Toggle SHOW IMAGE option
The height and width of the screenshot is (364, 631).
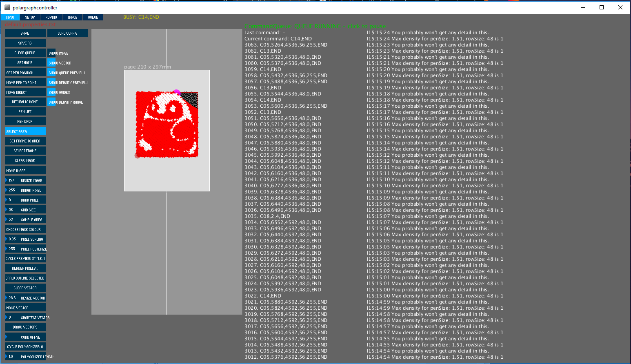tap(51, 53)
